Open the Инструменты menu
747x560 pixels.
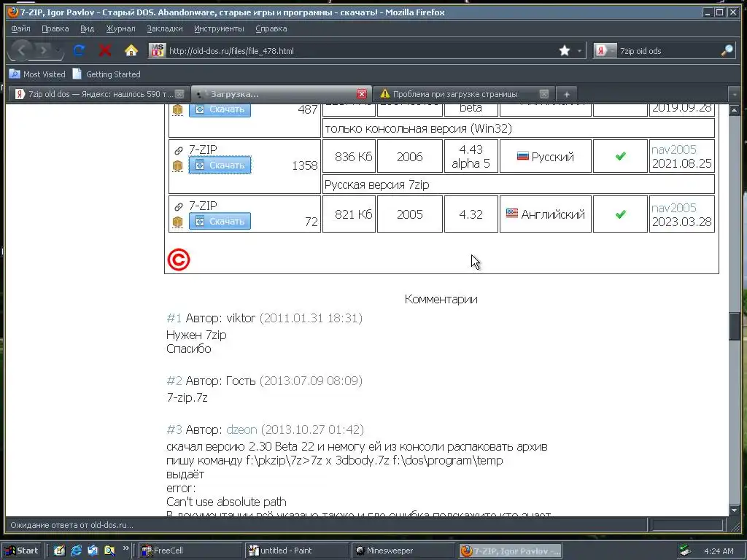point(219,28)
